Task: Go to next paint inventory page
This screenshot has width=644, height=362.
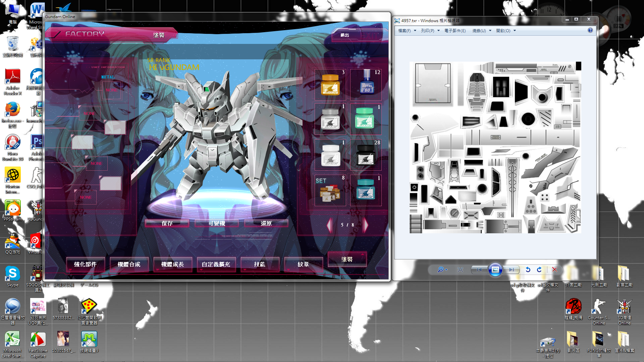Action: (x=366, y=225)
